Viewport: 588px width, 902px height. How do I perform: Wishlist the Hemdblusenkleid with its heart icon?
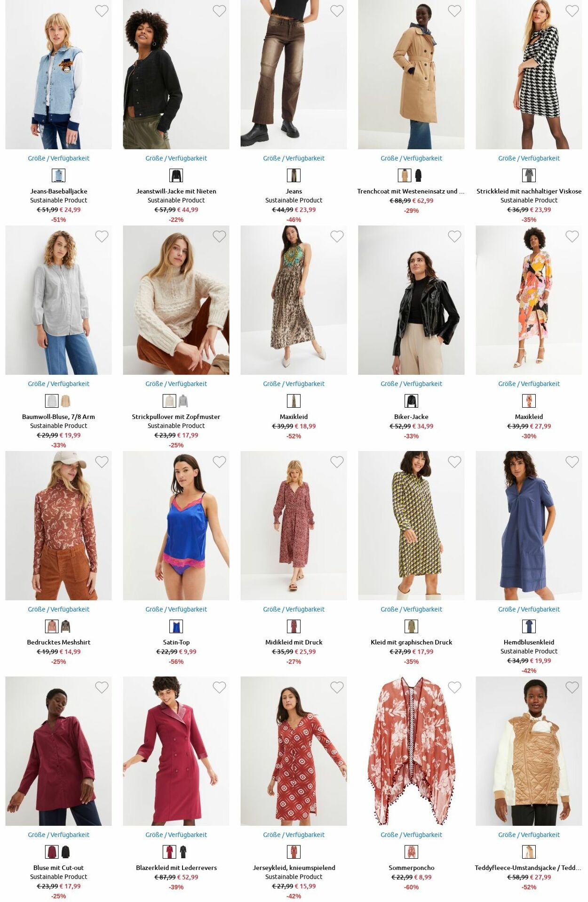pos(572,462)
